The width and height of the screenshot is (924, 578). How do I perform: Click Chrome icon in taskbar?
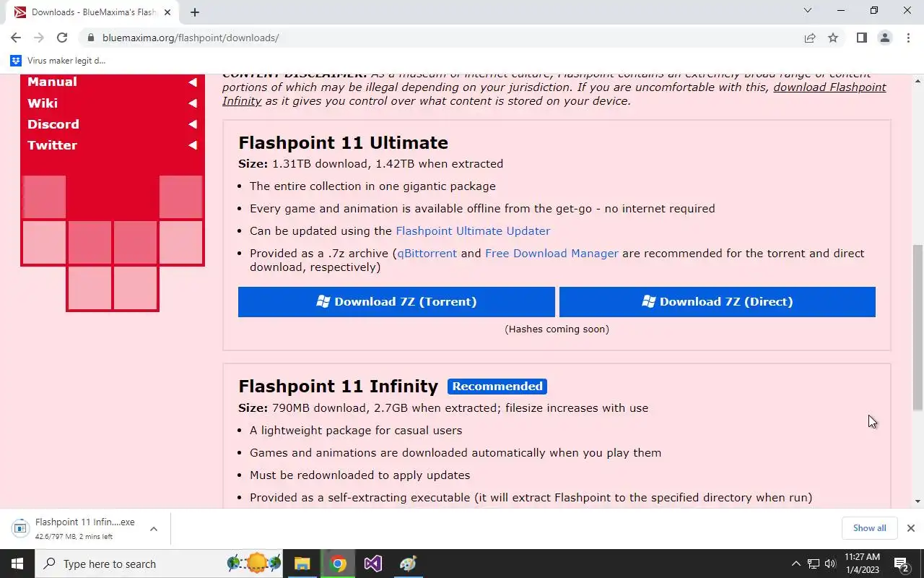coord(338,564)
